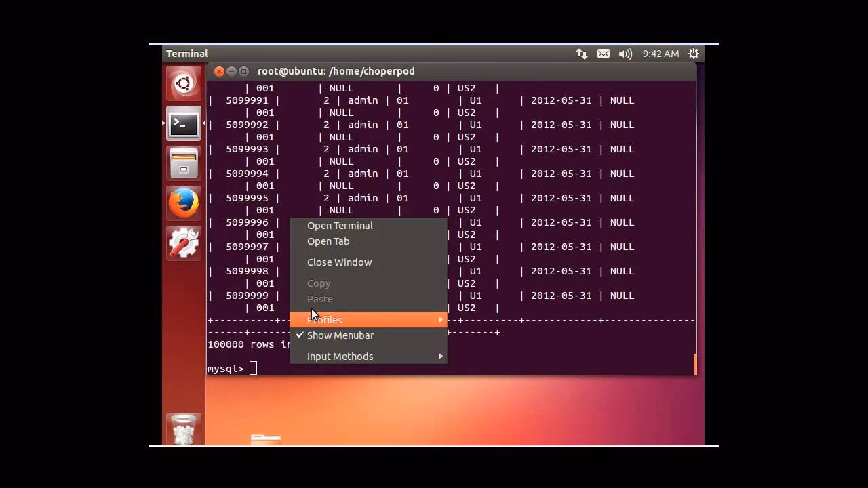The width and height of the screenshot is (868, 488).
Task: Click the mysql> prompt input cursor
Action: pyautogui.click(x=253, y=369)
